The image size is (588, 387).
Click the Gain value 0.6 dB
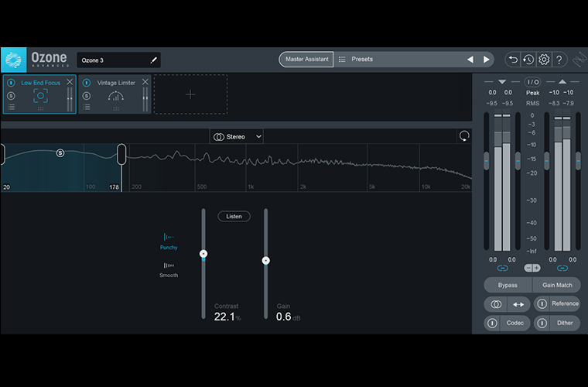coord(284,317)
